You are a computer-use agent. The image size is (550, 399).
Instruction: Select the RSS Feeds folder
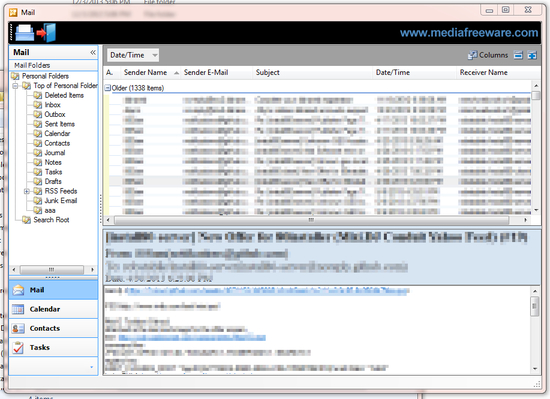pos(61,191)
